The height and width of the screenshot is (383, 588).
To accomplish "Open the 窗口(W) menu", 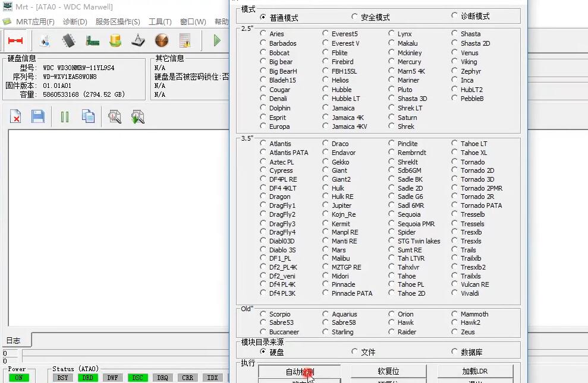I will [x=193, y=22].
